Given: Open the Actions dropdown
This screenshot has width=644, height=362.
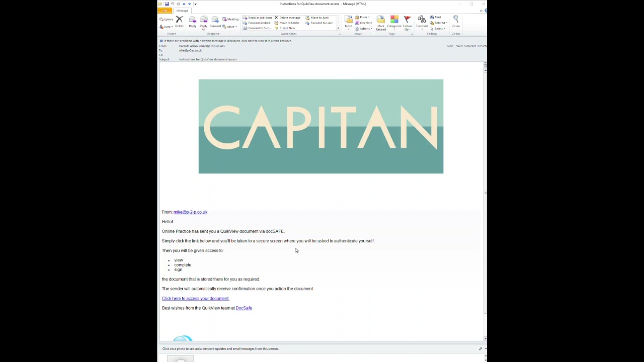Looking at the screenshot, I should pyautogui.click(x=364, y=29).
